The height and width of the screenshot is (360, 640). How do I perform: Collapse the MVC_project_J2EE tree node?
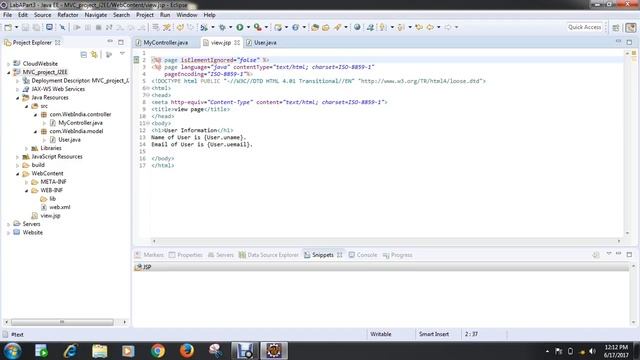point(9,72)
